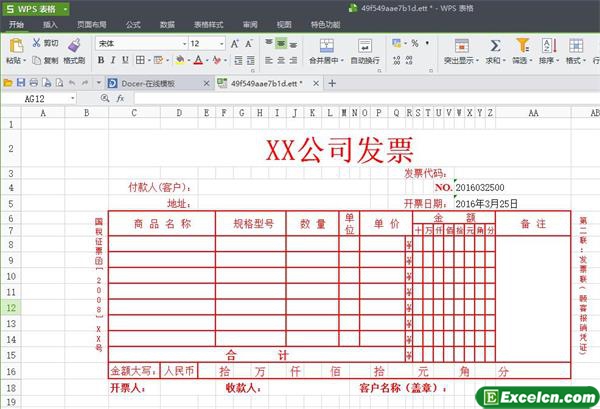Decrease font size with the smaller A icon
The height and width of the screenshot is (409, 600).
[249, 44]
